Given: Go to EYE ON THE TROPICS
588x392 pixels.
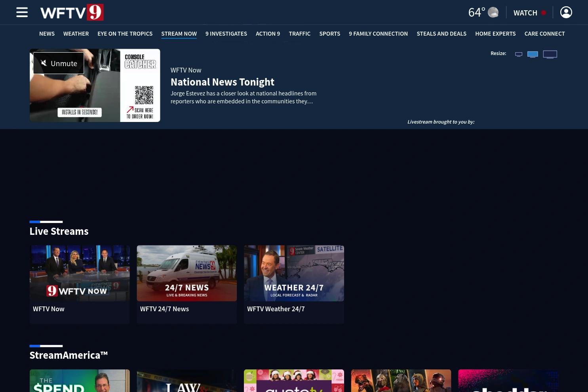Looking at the screenshot, I should [125, 34].
